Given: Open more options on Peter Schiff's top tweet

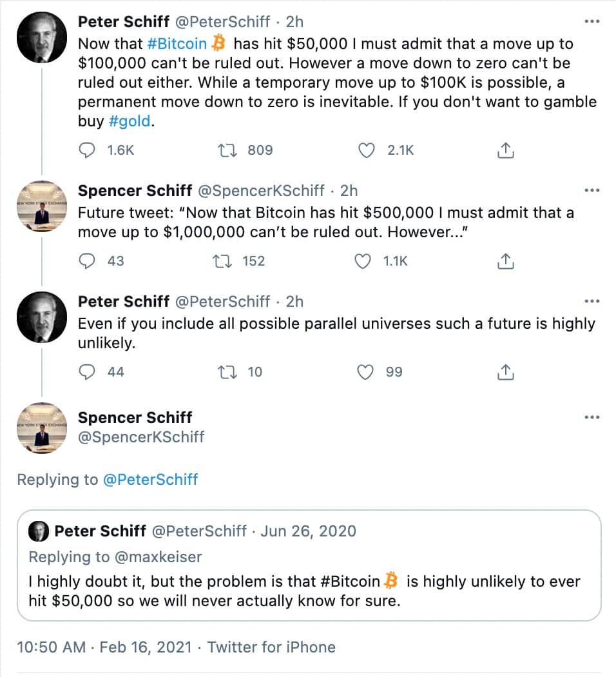Looking at the screenshot, I should 592,21.
